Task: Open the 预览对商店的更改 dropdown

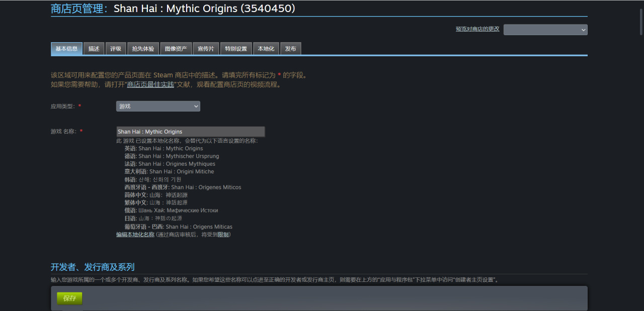Action: 545,30
